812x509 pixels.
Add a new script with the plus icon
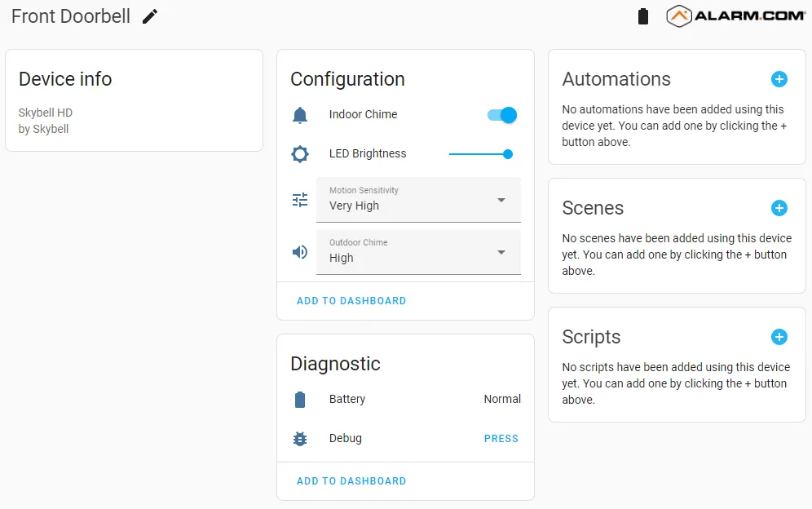click(779, 337)
